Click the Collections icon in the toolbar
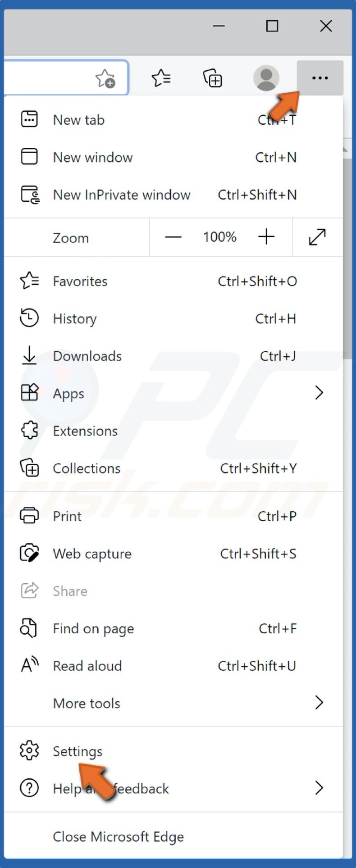356x868 pixels. tap(213, 77)
